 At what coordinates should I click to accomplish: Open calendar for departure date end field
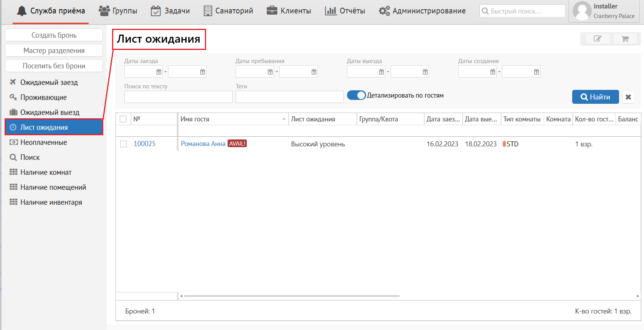[425, 72]
